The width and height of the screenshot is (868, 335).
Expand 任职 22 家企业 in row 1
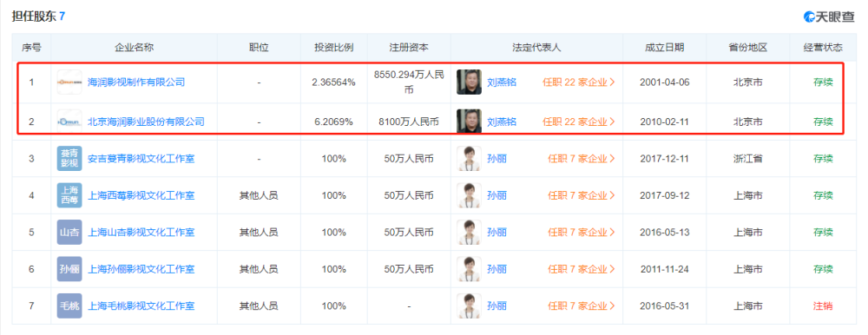tap(579, 82)
